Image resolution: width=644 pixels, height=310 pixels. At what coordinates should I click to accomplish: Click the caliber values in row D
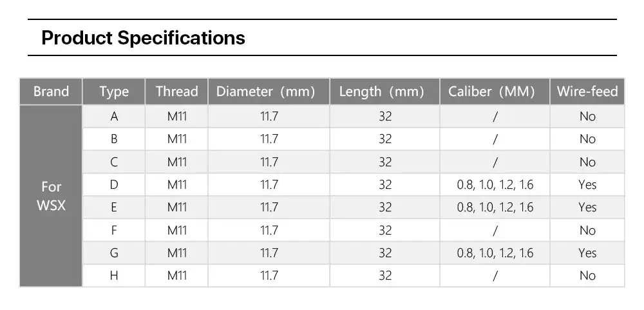coord(495,184)
